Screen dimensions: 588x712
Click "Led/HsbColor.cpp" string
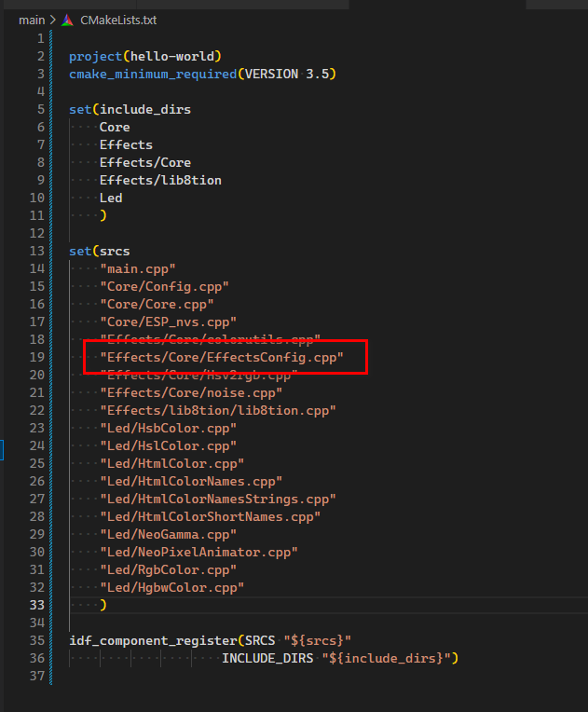168,428
